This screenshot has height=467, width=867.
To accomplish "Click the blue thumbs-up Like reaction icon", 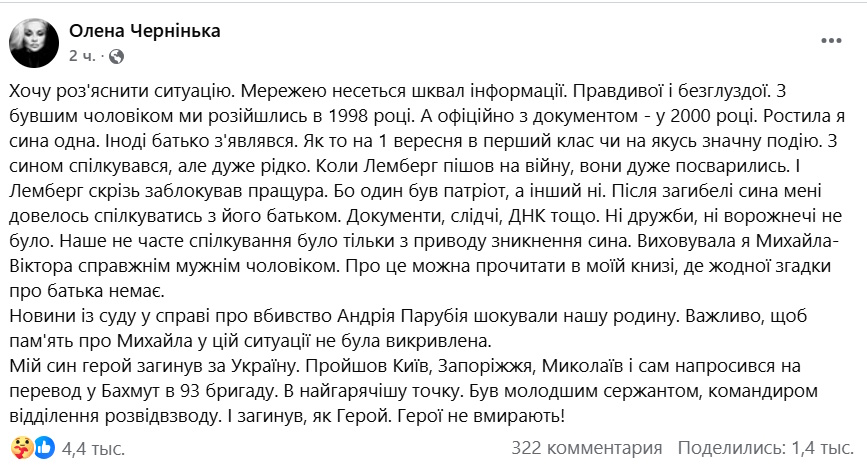I will pos(44,445).
